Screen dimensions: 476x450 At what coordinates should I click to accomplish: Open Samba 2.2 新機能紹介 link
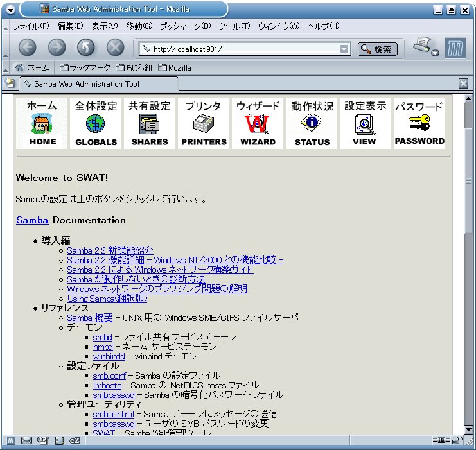tap(110, 250)
